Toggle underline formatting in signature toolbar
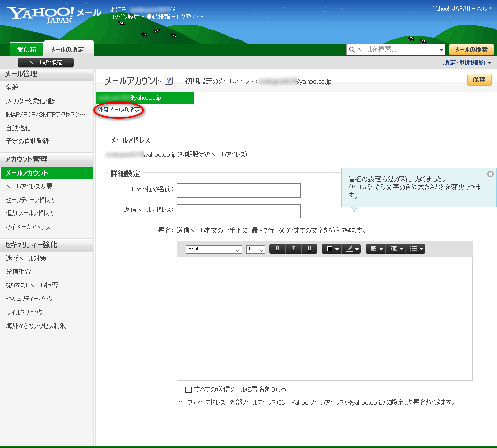 pos(309,249)
